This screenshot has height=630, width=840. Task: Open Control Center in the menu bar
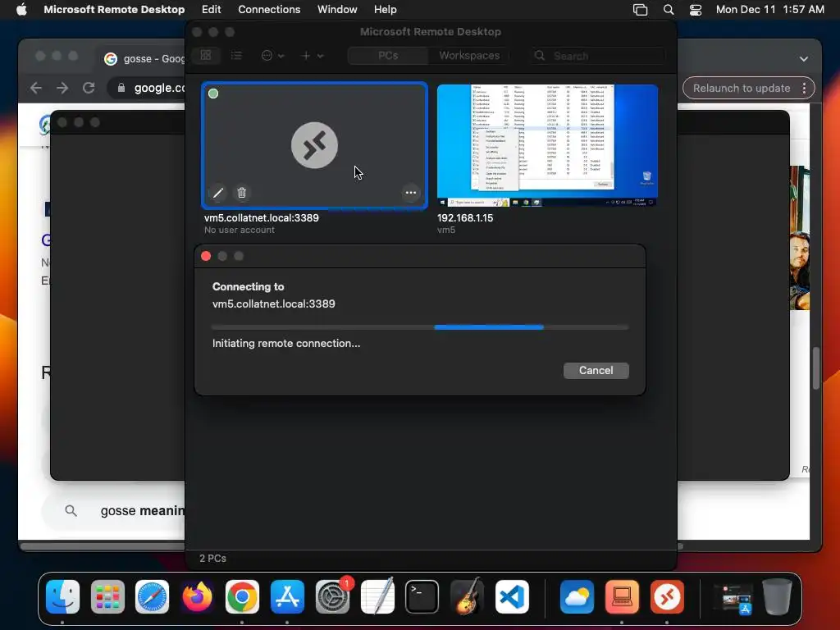coord(696,10)
